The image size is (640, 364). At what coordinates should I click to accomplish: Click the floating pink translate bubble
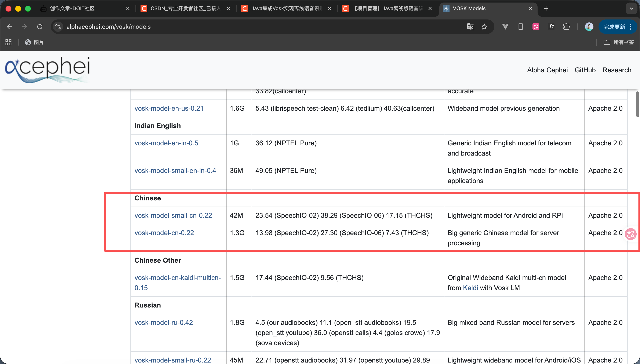point(630,234)
